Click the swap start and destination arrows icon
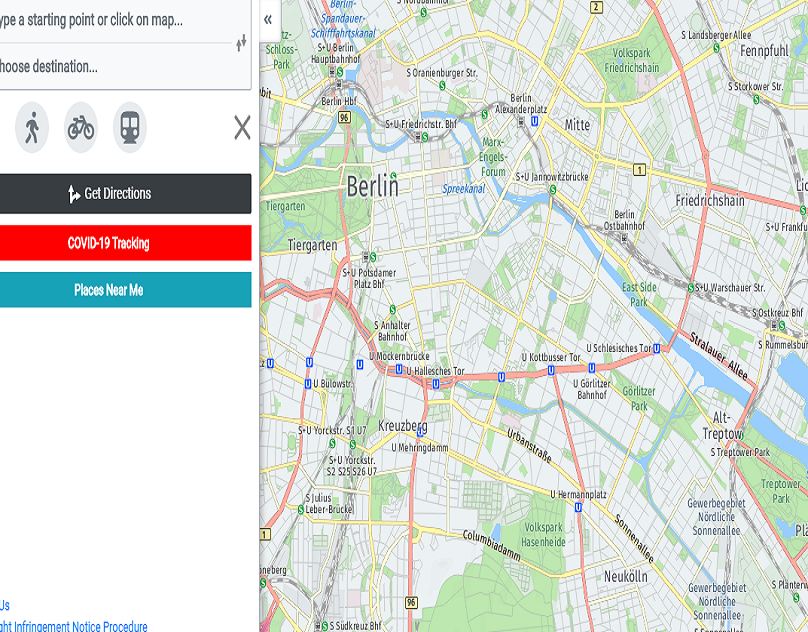This screenshot has width=808, height=632. 242,43
